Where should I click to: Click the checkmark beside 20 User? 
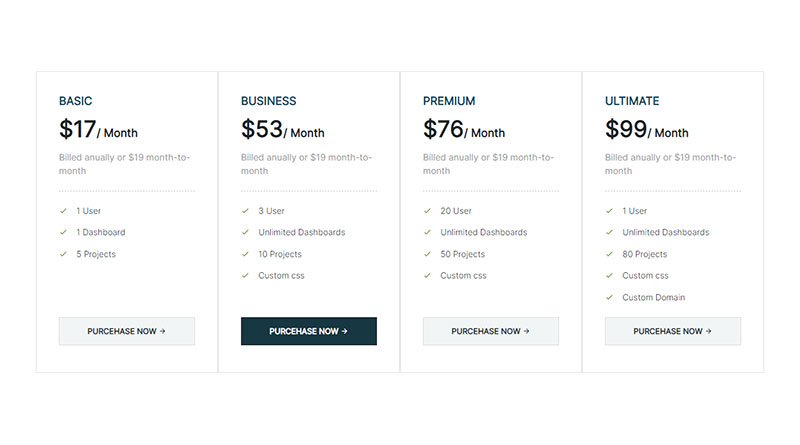pos(427,211)
